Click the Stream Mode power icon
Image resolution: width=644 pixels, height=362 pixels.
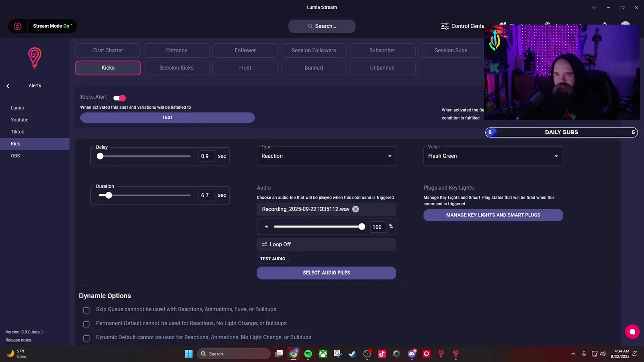18,26
